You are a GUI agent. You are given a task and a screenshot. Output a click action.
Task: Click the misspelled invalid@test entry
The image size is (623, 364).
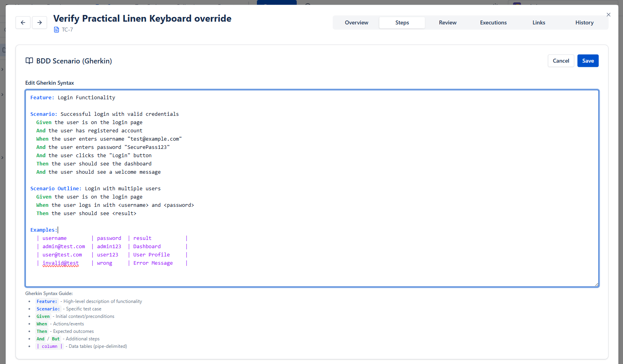(x=61, y=263)
